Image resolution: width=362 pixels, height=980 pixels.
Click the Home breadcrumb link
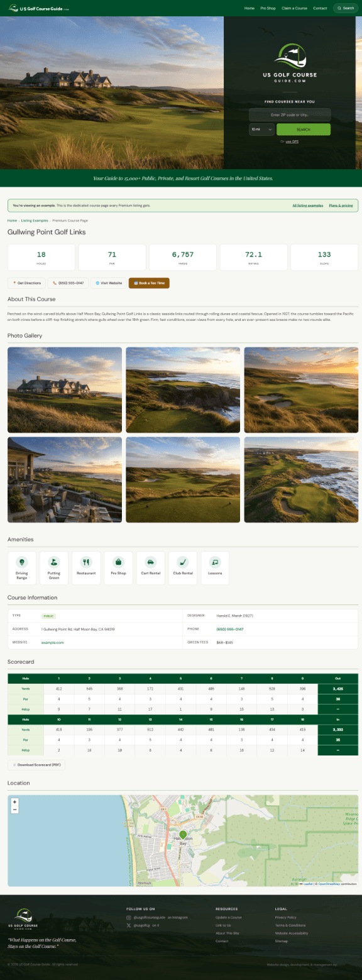12,221
